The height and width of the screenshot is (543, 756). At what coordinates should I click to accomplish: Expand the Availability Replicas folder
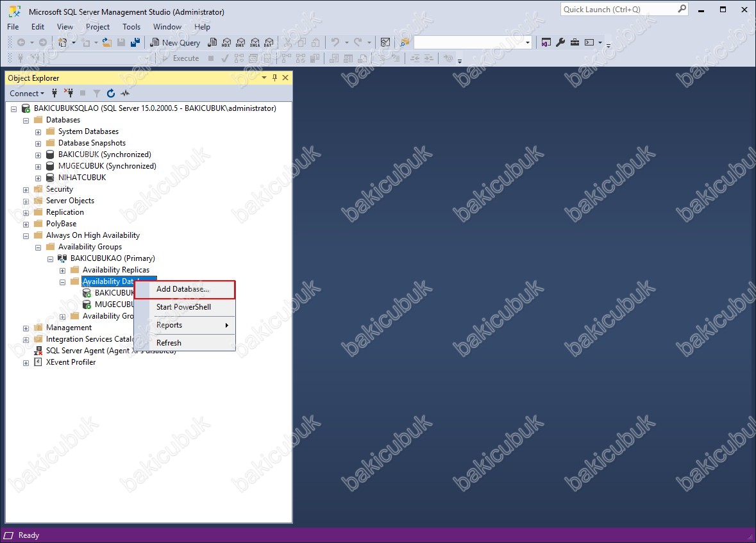tap(63, 271)
